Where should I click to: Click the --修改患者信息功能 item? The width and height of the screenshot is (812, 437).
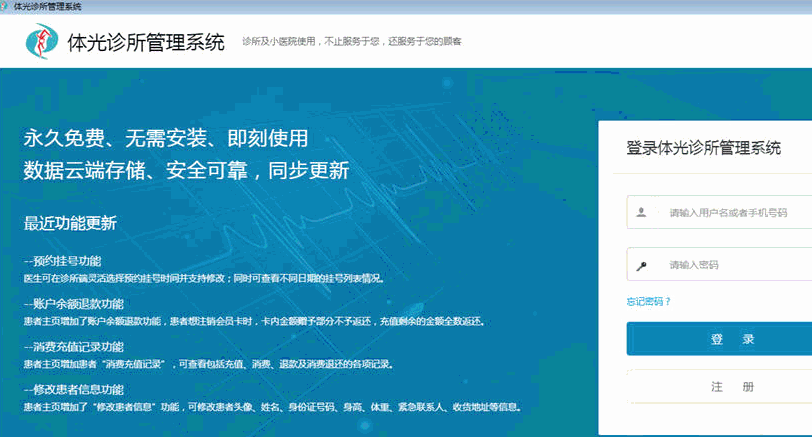pos(74,389)
